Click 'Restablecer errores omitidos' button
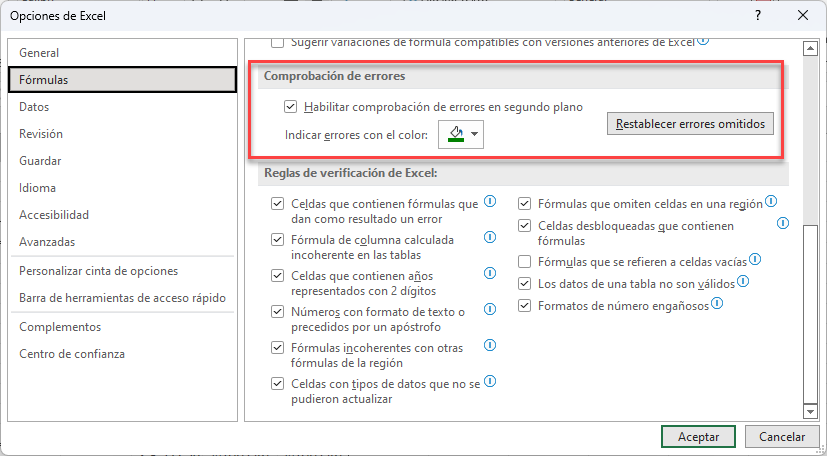Screen dimensions: 827x456 [690, 124]
